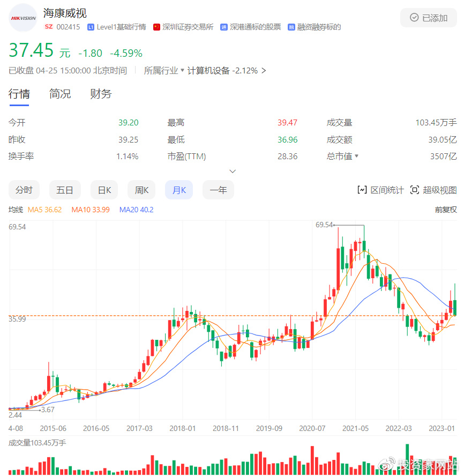Image resolution: width=464 pixels, height=476 pixels.
Task: Click the MA5 36.62 indicator
Action: tap(44, 210)
